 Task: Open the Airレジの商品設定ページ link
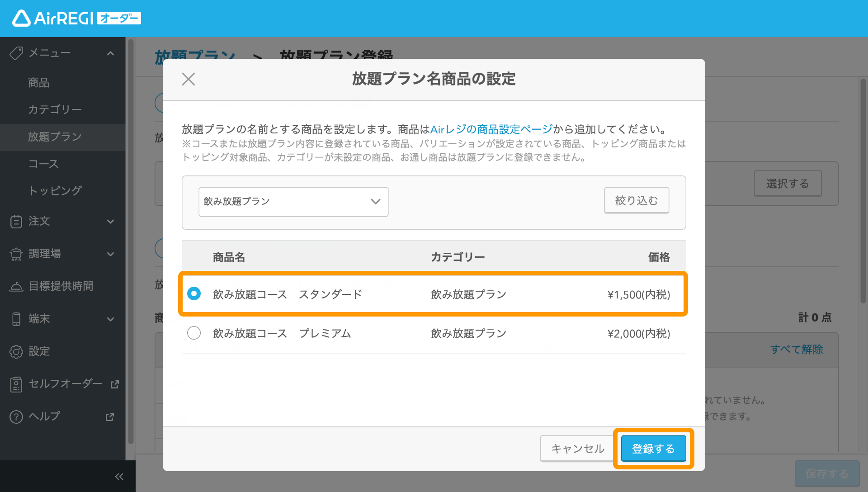pyautogui.click(x=491, y=129)
